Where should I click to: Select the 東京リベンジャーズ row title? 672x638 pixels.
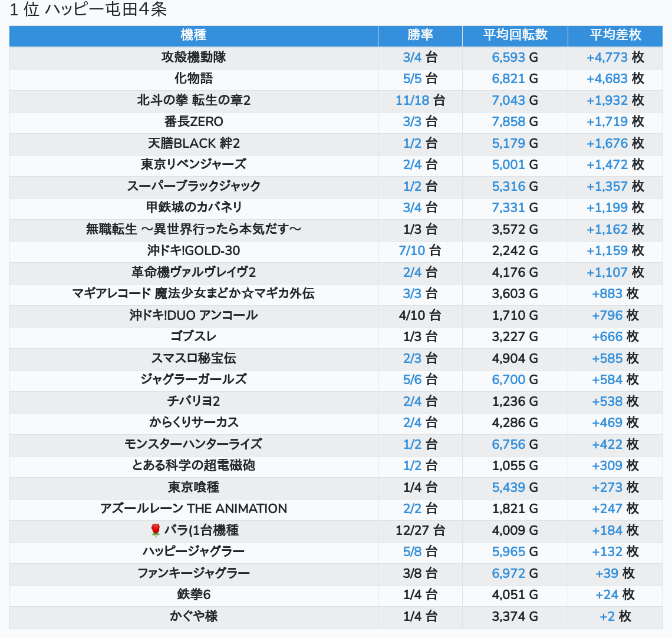coord(193,164)
